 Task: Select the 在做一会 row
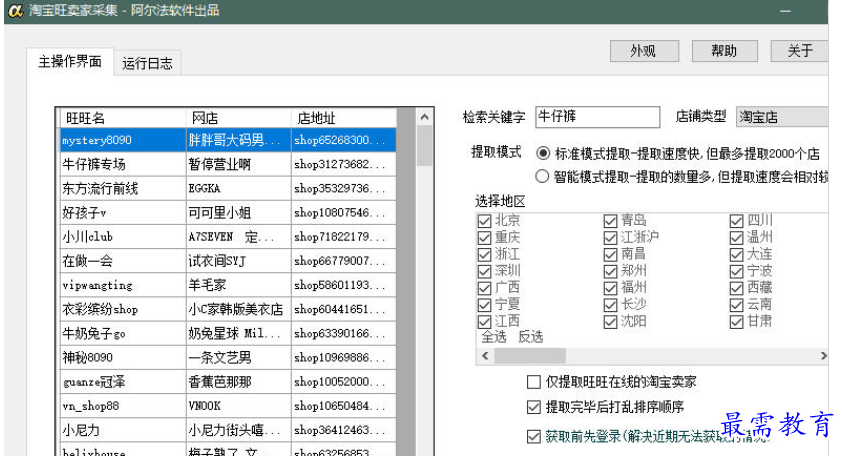228,261
